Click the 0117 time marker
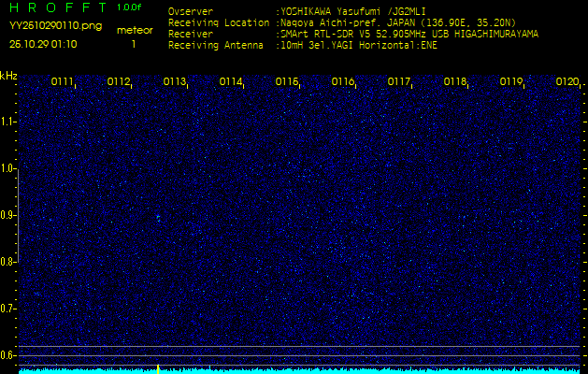This screenshot has width=588, height=374. click(398, 81)
